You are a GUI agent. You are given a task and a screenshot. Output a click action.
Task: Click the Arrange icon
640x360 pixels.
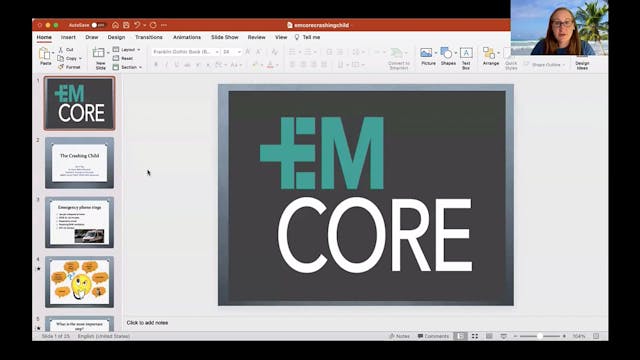click(x=489, y=53)
